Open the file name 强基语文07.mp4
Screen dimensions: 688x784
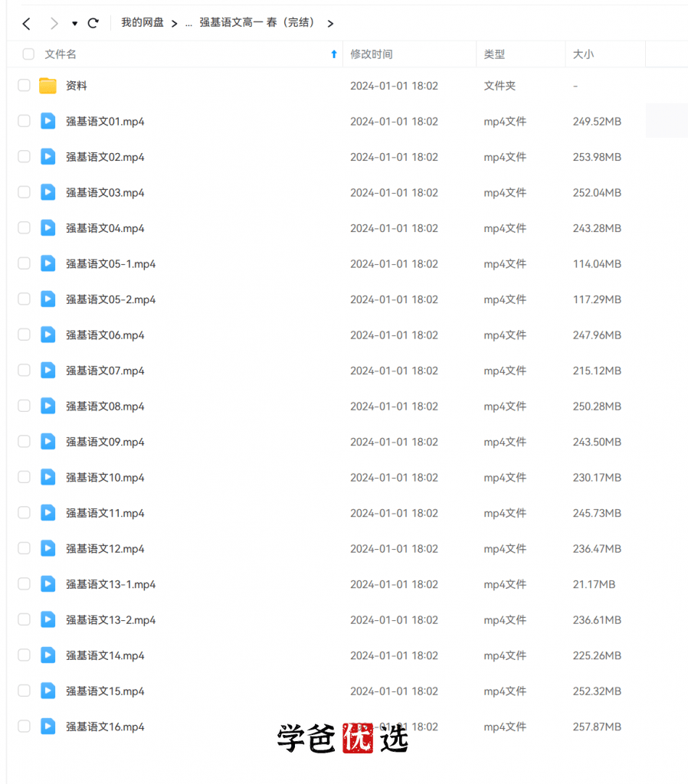[105, 371]
